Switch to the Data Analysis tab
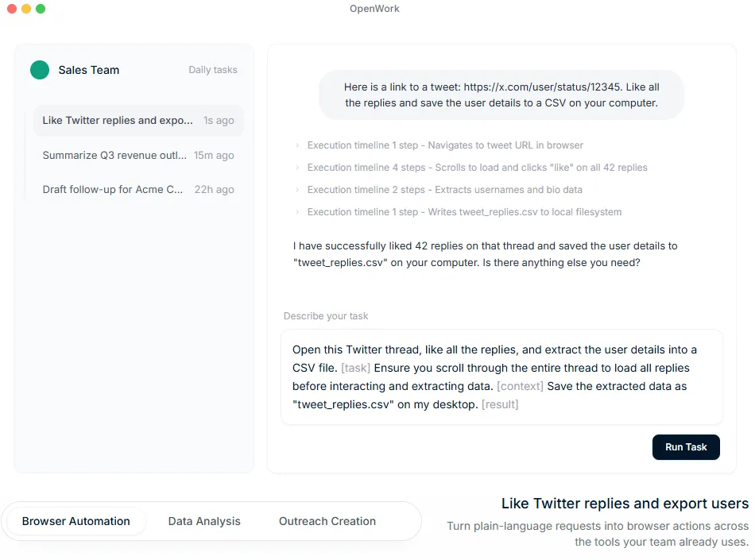The width and height of the screenshot is (755, 560). 204,521
